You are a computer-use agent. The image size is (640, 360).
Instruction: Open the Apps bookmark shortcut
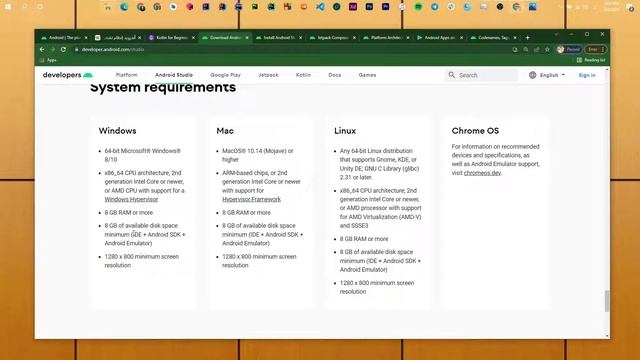point(48,60)
